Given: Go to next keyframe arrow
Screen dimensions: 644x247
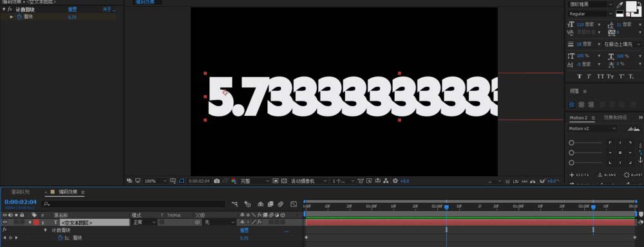Looking at the screenshot, I should 16,237.
